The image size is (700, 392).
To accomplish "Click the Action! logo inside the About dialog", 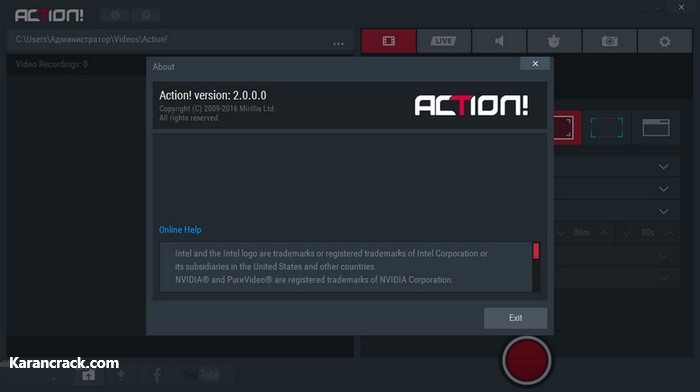I will pos(471,105).
